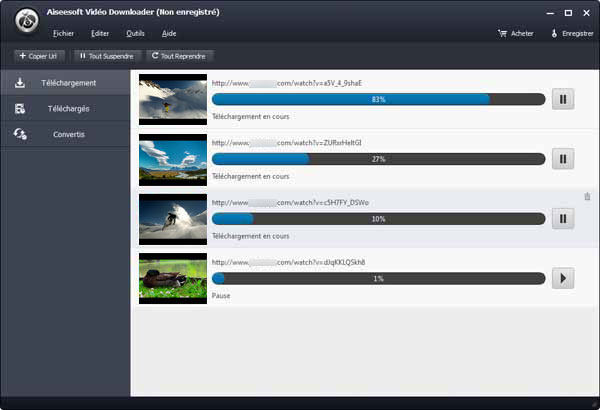The image size is (600, 410).
Task: Click the Aiseesoft app logo icon
Action: click(27, 20)
